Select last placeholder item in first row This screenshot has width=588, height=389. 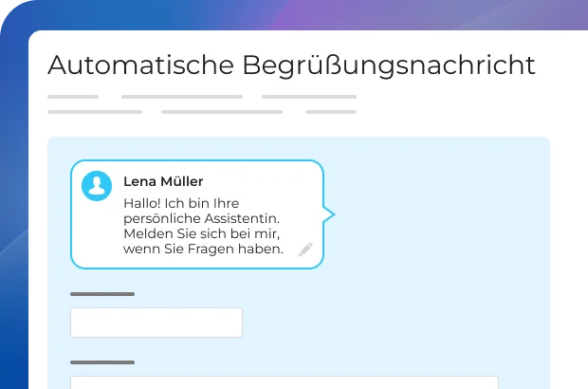tap(308, 97)
